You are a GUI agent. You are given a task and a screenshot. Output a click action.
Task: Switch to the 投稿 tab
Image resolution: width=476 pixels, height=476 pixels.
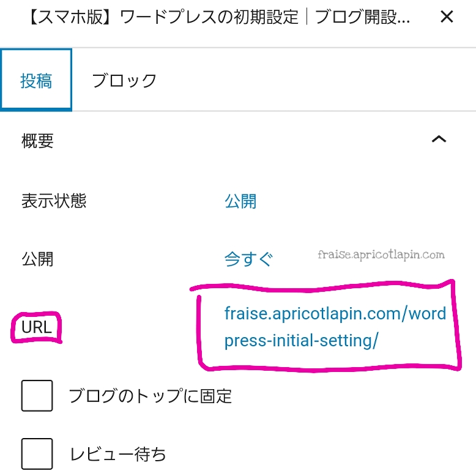(x=36, y=80)
